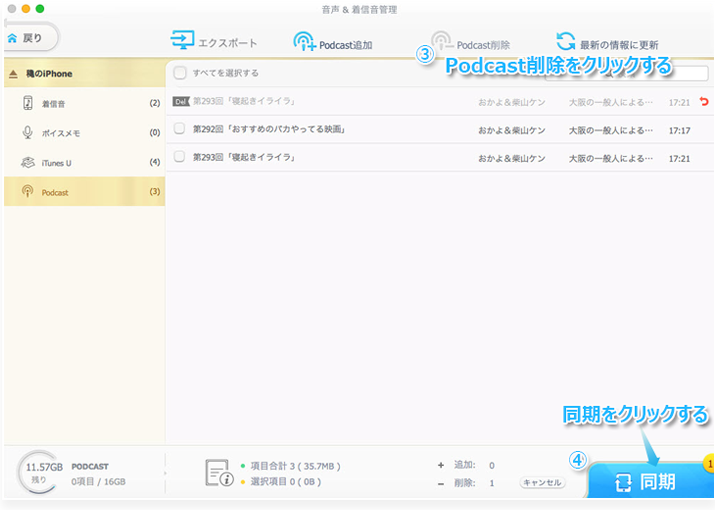Viewport: 715px width, 510px height.
Task: Click the yellow minimize window button
Action: pos(26,9)
